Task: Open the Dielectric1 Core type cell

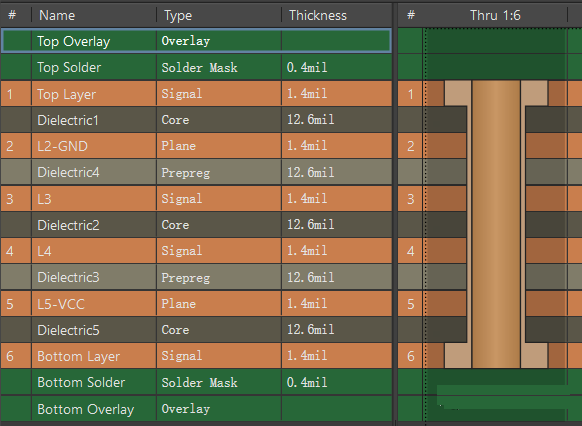Action: click(219, 120)
